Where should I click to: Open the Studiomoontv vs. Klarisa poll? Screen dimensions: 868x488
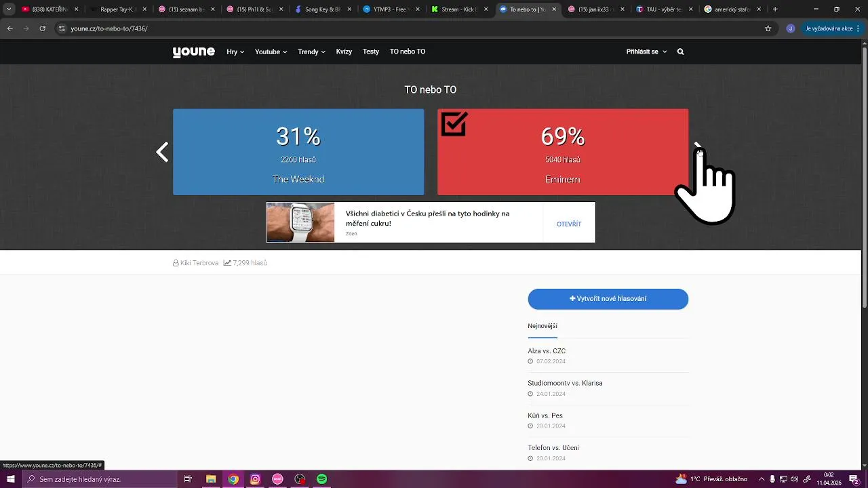tap(565, 383)
